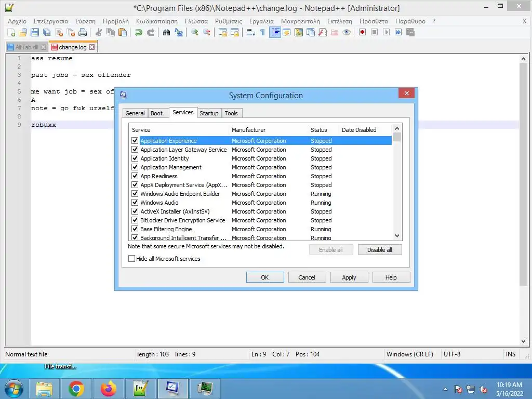The height and width of the screenshot is (399, 532).
Task: Toggle Windows Audio Endpoint Builder checkbox
Action: click(x=135, y=193)
